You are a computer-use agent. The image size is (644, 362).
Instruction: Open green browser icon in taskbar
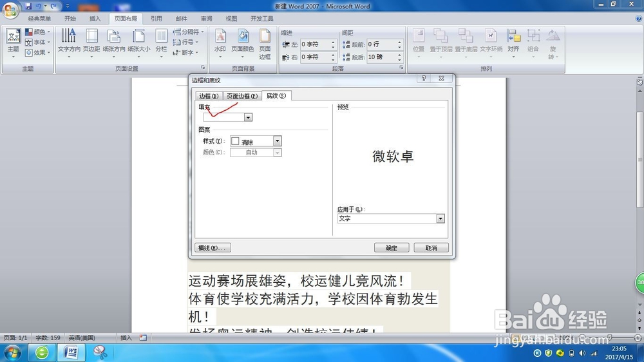click(x=42, y=352)
